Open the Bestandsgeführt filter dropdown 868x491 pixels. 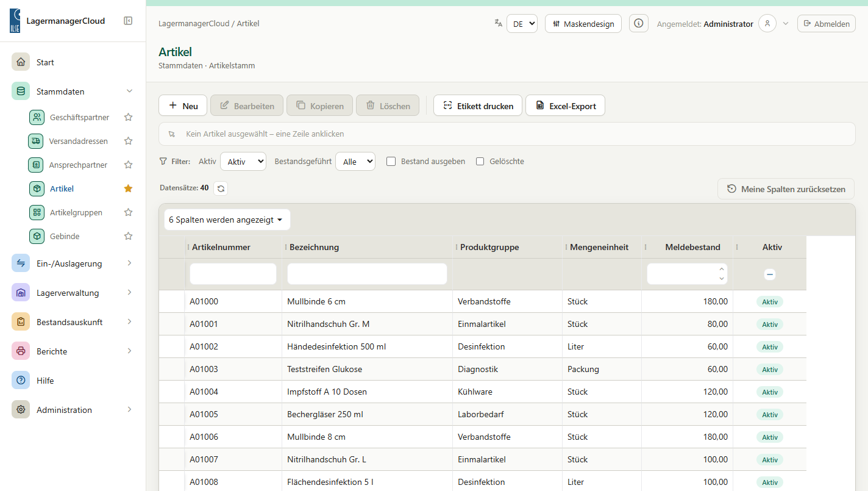click(x=355, y=162)
